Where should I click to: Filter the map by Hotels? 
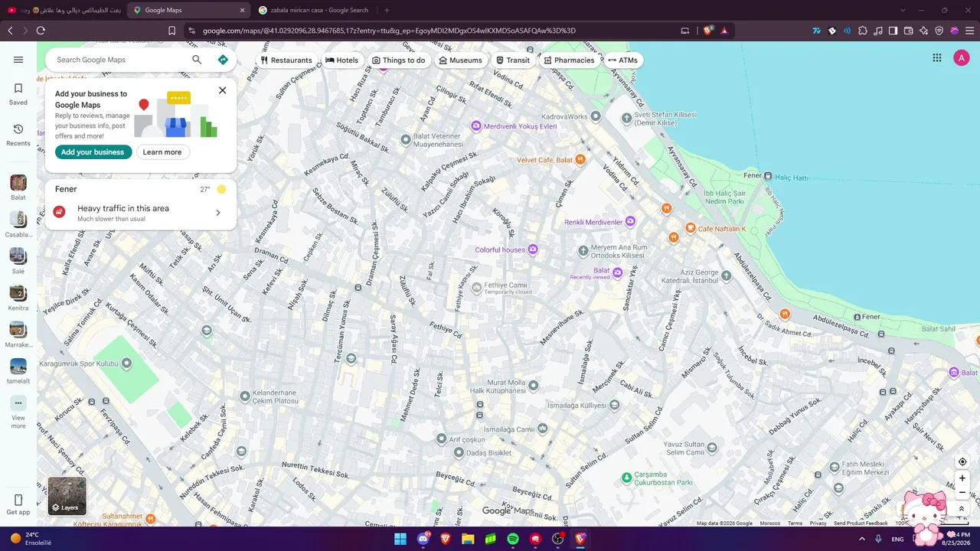(342, 60)
